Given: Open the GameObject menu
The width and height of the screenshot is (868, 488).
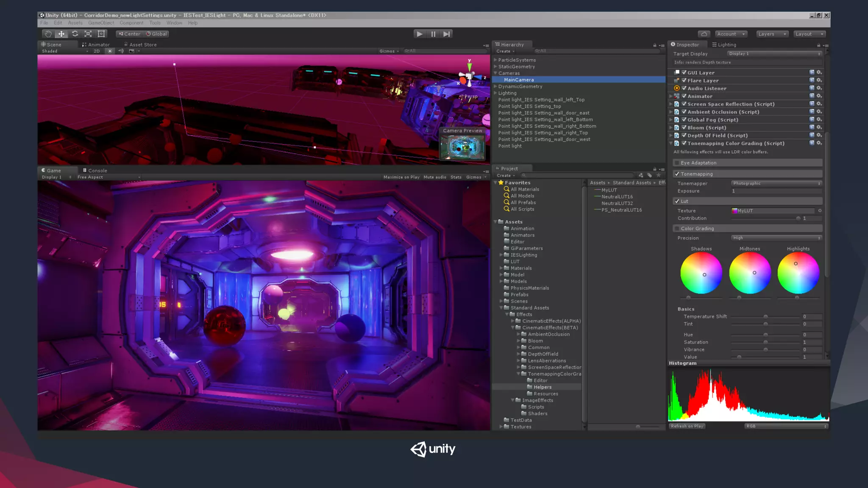Looking at the screenshot, I should 101,23.
